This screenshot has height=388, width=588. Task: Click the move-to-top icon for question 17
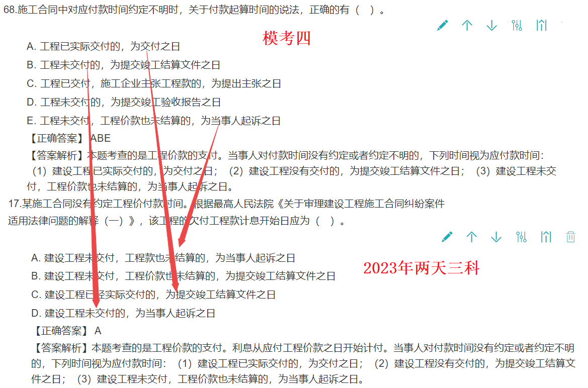coord(546,237)
